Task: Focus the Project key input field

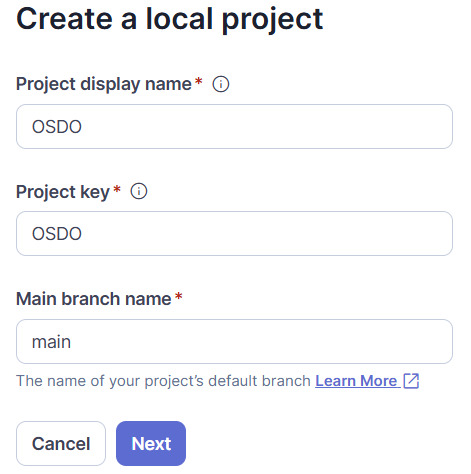Action: [x=234, y=233]
